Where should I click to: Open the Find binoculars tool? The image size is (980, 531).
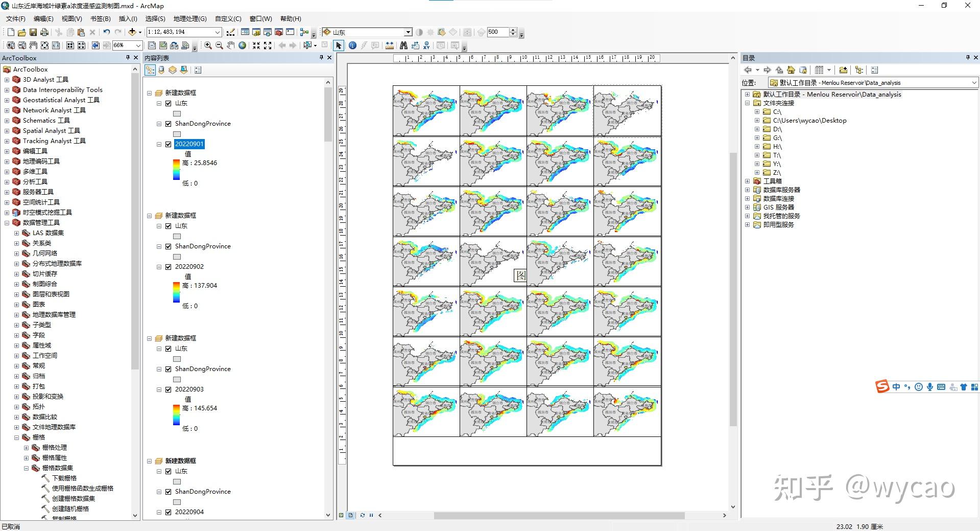pyautogui.click(x=403, y=45)
